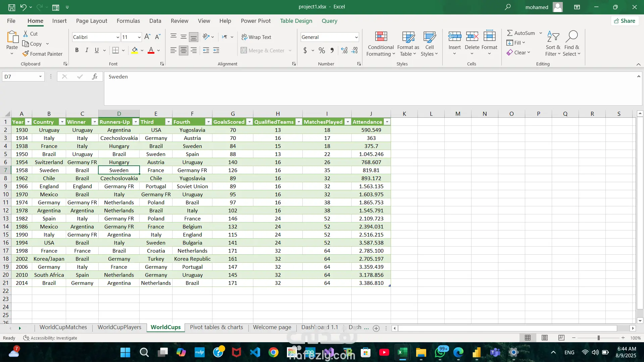Decrease font size with the smaller A icon

158,37
